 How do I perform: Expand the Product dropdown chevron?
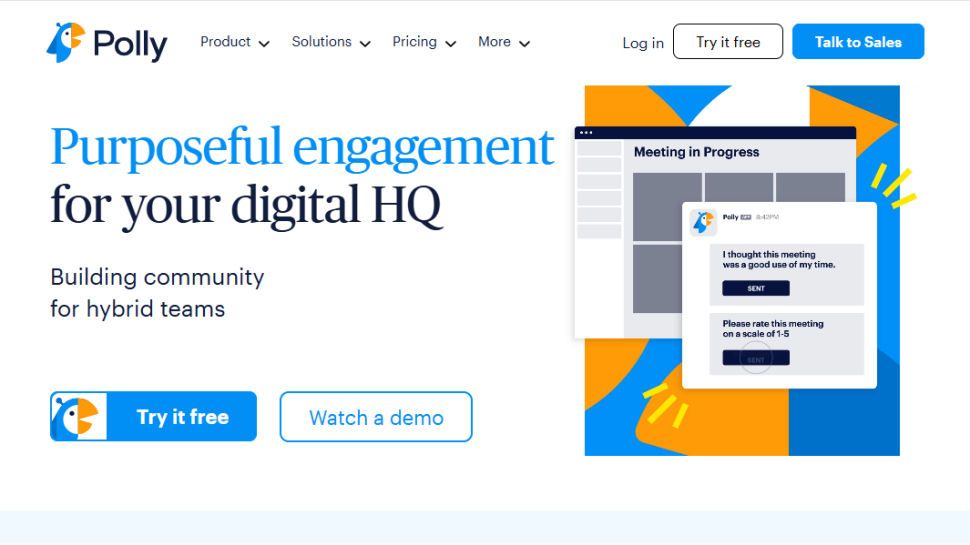264,43
